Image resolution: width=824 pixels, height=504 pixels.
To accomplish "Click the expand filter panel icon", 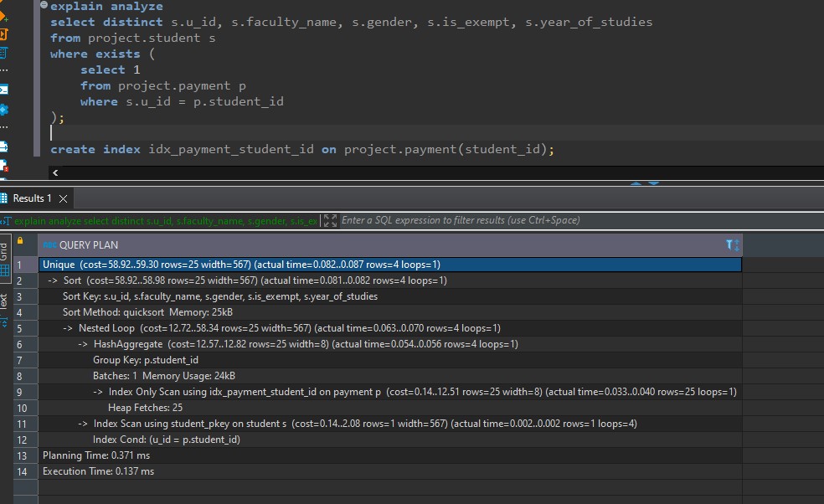I will click(x=329, y=221).
